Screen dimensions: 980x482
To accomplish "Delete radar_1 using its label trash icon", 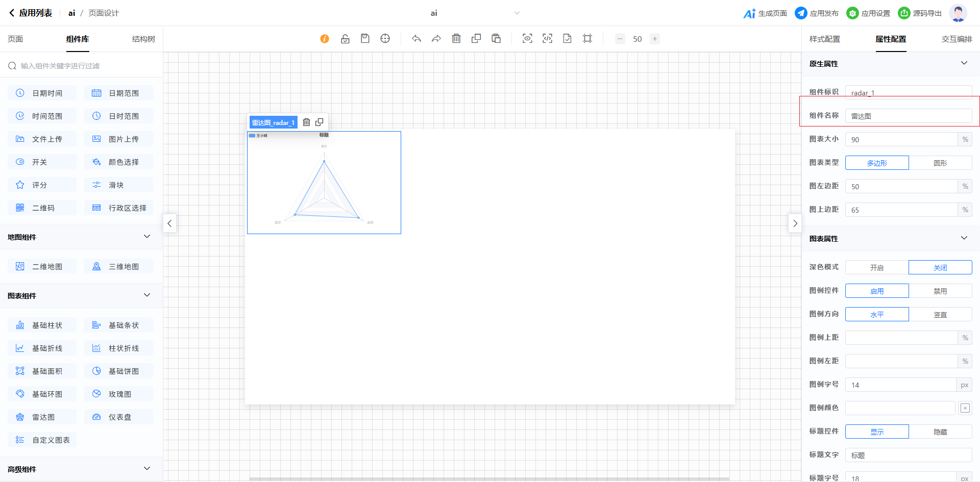I will click(306, 122).
